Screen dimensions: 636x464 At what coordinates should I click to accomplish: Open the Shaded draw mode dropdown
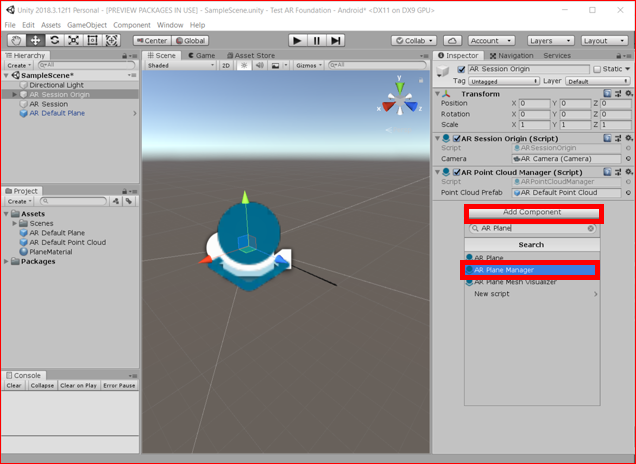[180, 65]
